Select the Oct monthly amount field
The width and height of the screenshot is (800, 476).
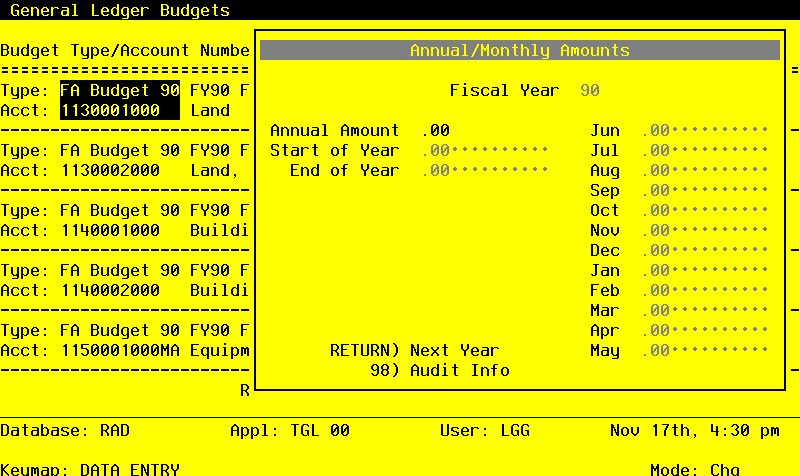705,210
